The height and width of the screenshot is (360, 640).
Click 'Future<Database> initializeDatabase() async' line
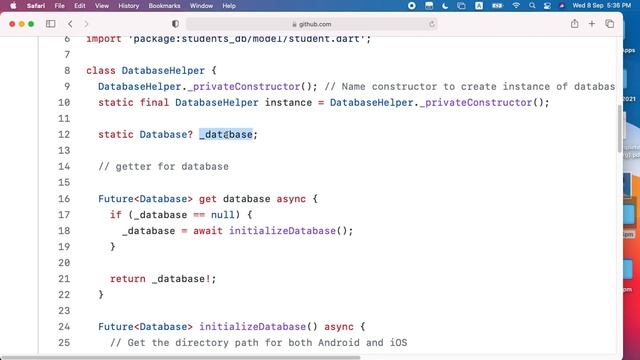[x=231, y=327]
